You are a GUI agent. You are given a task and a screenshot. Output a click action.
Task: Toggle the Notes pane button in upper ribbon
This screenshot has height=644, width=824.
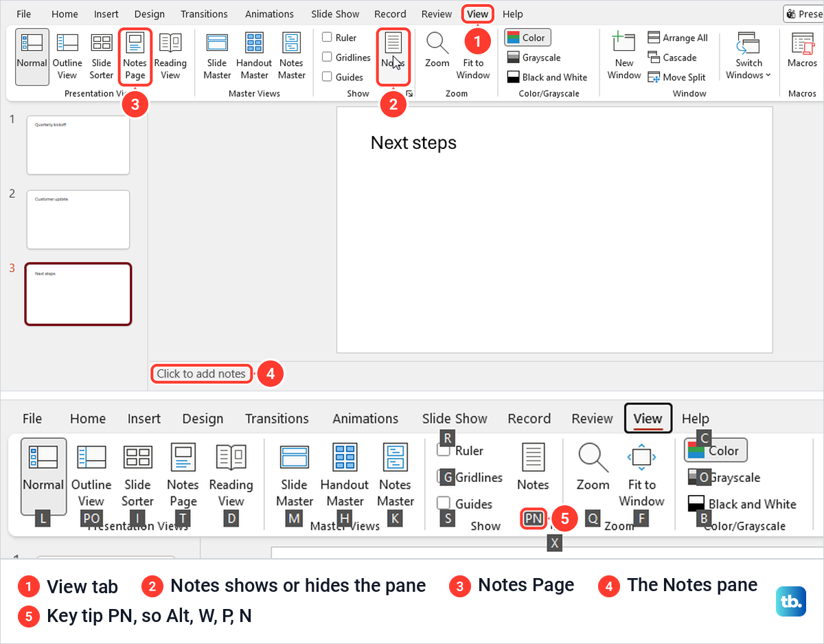[x=393, y=56]
